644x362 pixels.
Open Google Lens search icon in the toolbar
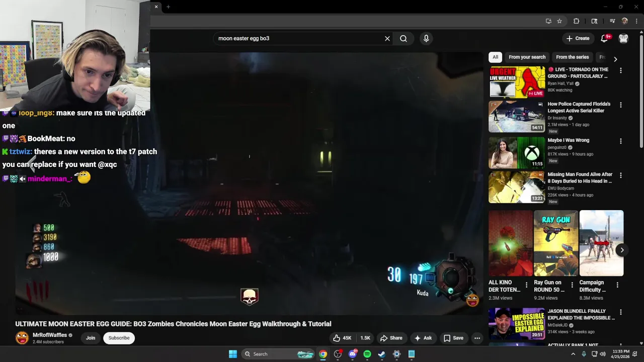pyautogui.click(x=594, y=21)
